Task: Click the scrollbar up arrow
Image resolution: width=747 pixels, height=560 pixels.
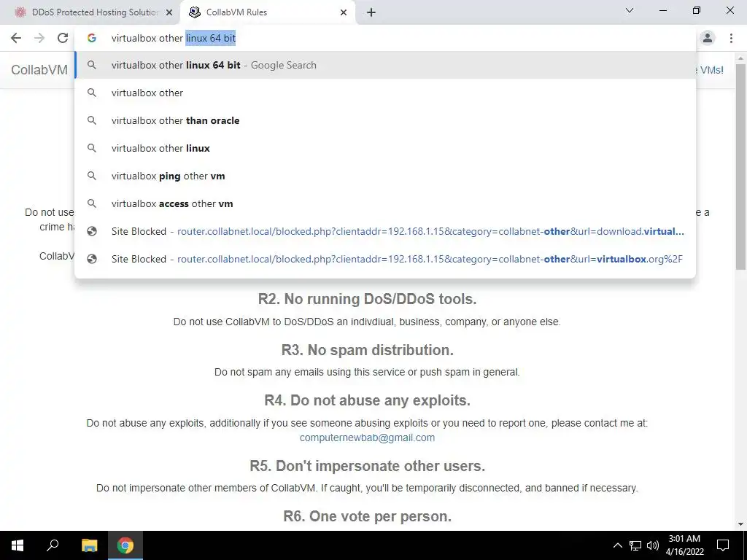Action: (x=741, y=58)
